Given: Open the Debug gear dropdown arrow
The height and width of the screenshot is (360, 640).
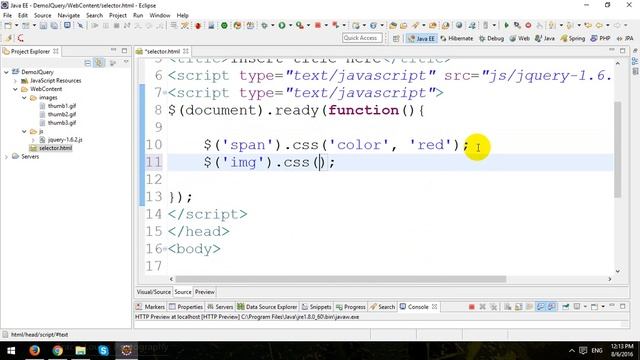Looking at the screenshot, I should point(272,25).
